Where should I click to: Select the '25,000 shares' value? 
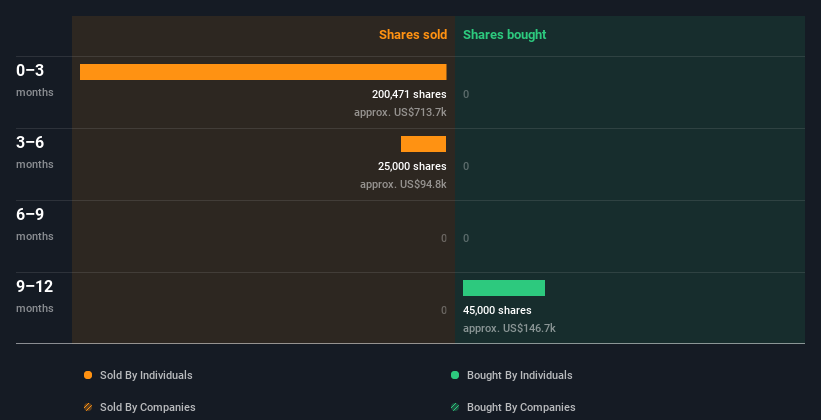coord(413,166)
